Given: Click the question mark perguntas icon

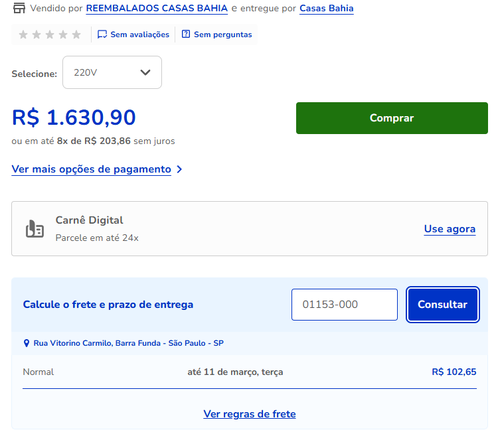Looking at the screenshot, I should [186, 34].
